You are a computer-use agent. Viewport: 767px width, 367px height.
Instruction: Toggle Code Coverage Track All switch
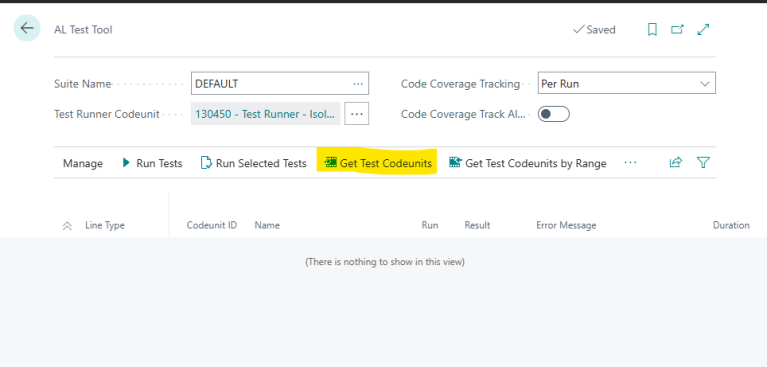click(x=554, y=114)
